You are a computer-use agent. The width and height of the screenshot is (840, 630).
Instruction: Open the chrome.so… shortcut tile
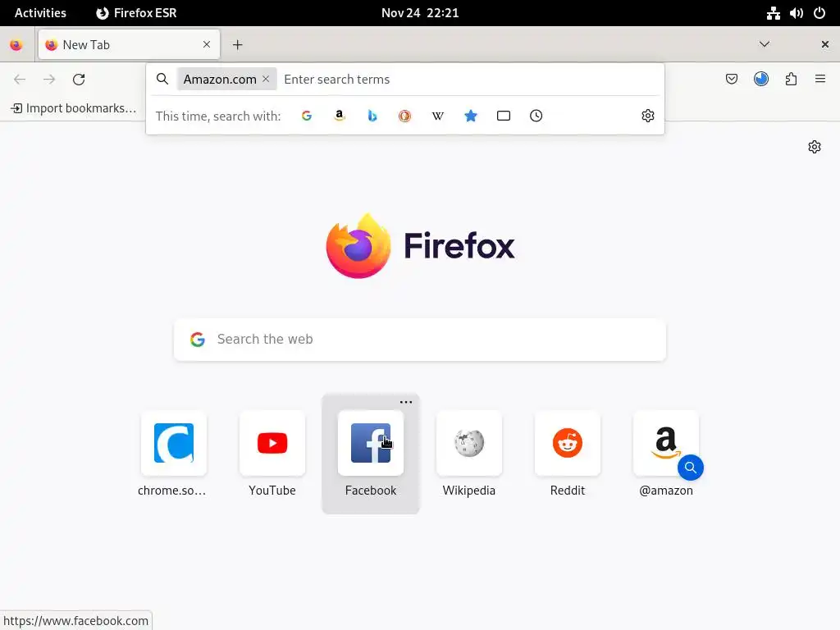[174, 454]
